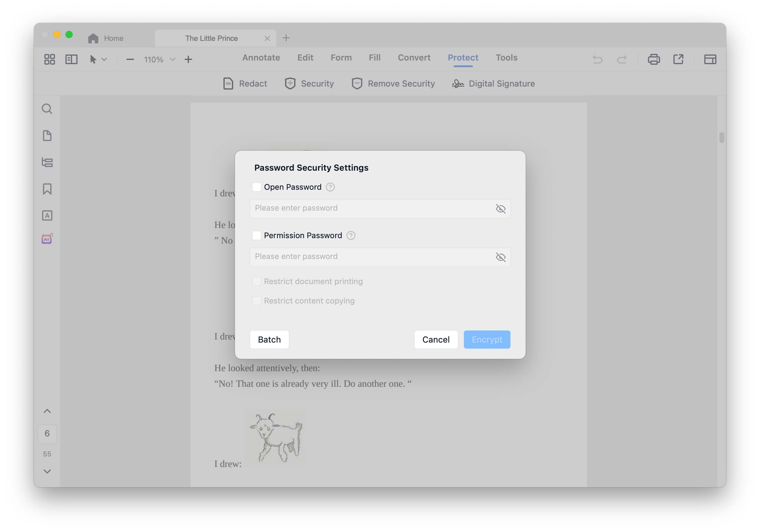760x532 pixels.
Task: Open the cursor tool dropdown arrow
Action: [x=104, y=60]
